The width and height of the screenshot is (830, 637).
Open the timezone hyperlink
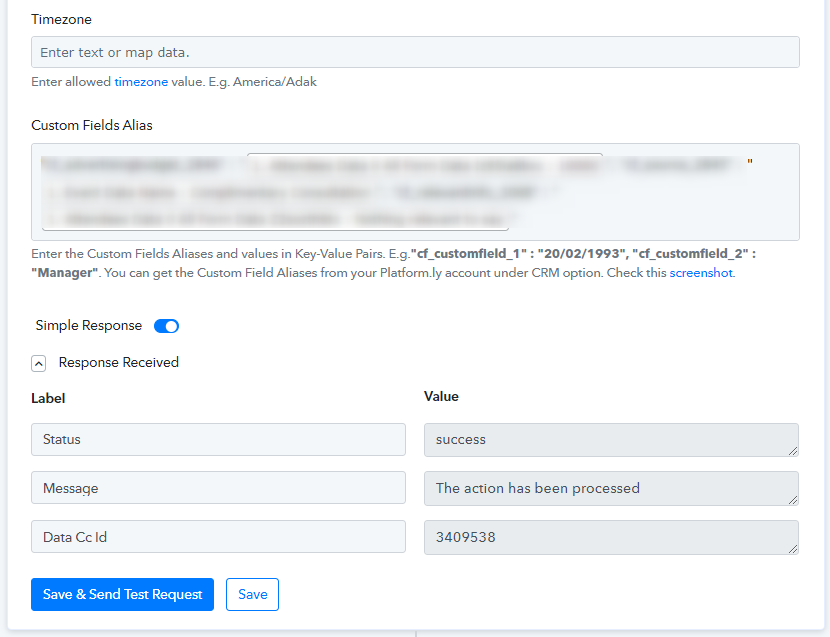tap(141, 82)
